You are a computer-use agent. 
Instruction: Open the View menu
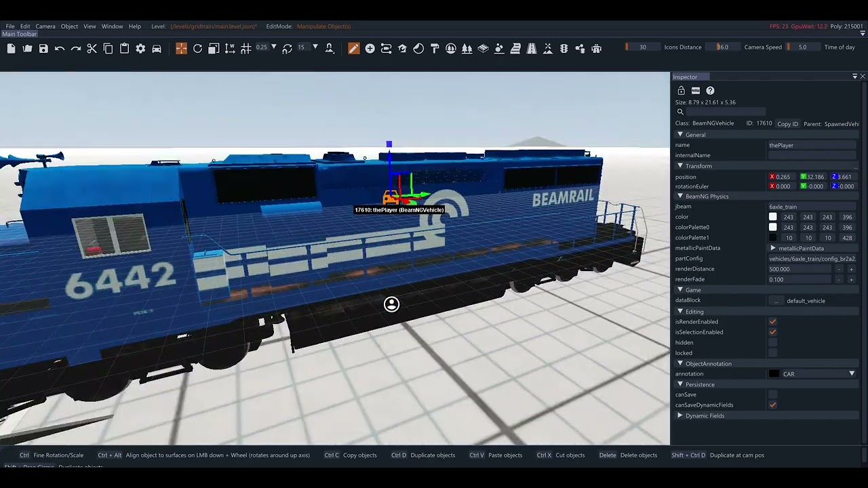click(90, 26)
